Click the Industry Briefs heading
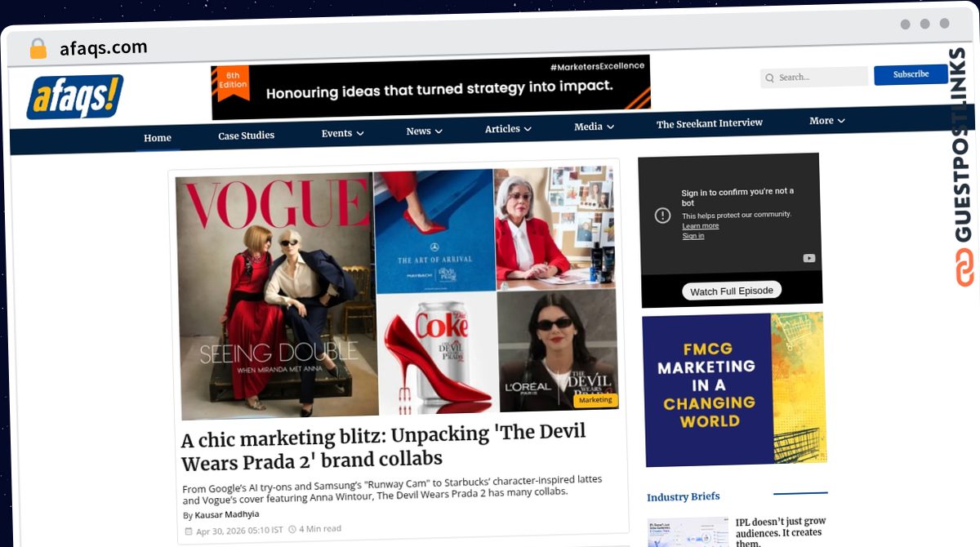 pyautogui.click(x=683, y=496)
